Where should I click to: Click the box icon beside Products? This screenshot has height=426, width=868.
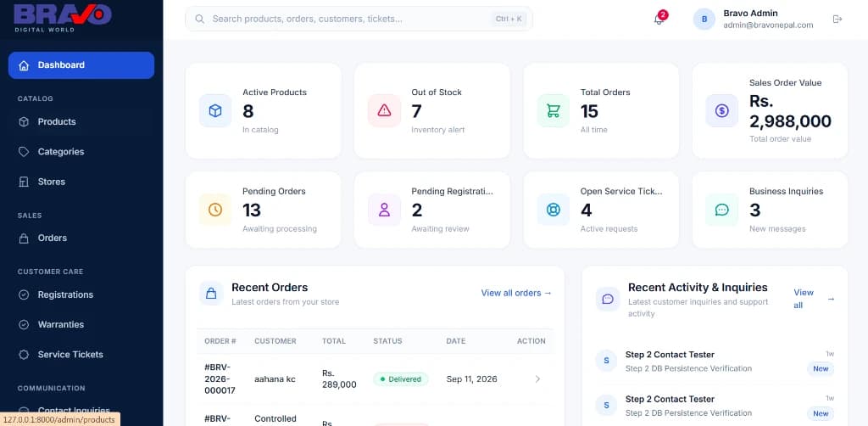(x=24, y=122)
